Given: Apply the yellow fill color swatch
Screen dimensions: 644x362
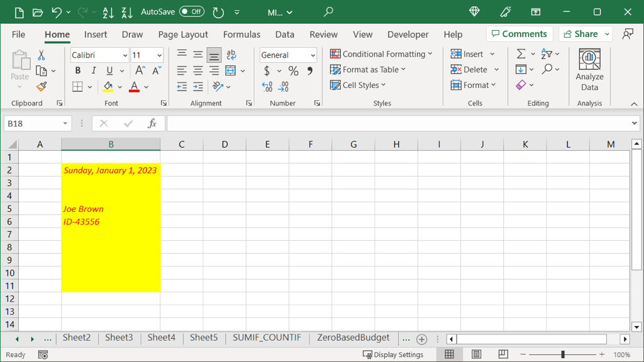Looking at the screenshot, I should point(108,87).
